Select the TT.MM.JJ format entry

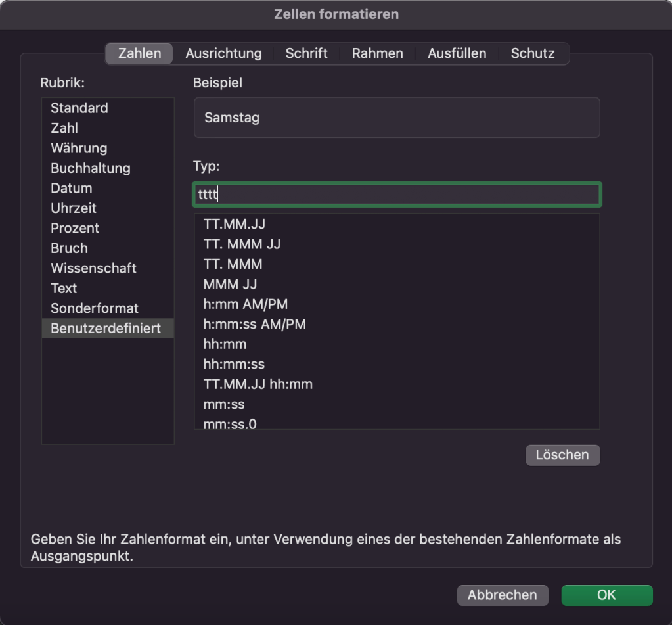click(x=235, y=224)
